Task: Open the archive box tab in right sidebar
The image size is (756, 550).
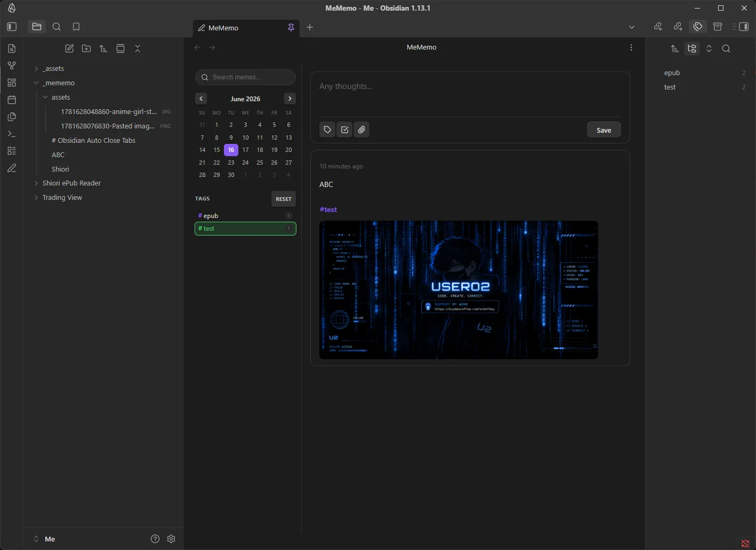Action: pos(718,27)
